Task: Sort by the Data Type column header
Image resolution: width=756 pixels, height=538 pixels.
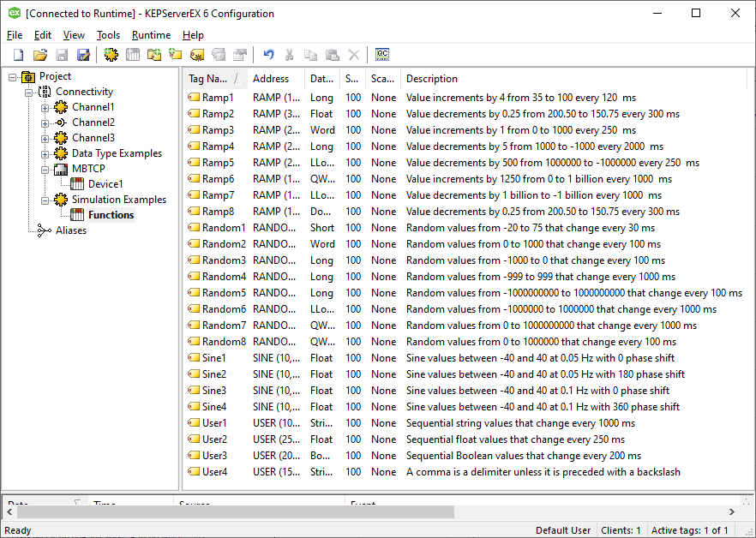Action: (322, 79)
